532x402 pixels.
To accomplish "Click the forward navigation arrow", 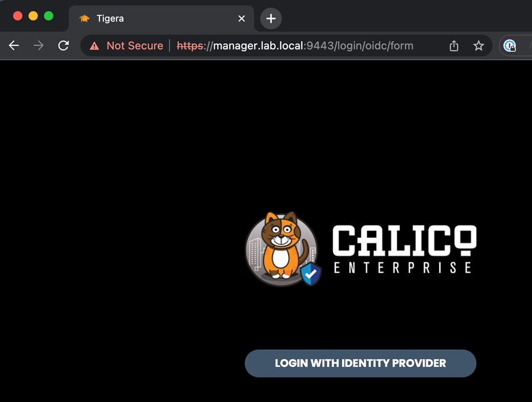I will pyautogui.click(x=39, y=46).
